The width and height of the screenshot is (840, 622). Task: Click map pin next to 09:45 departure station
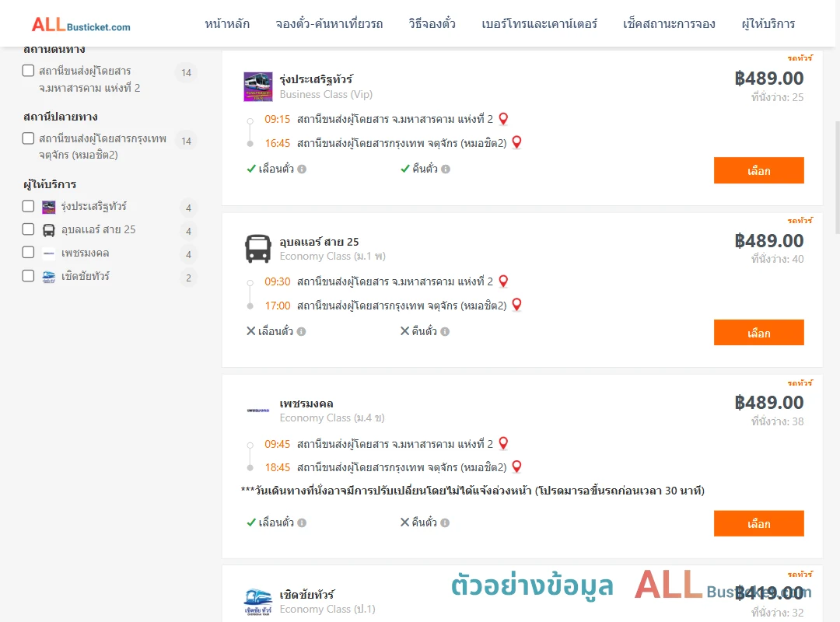pyautogui.click(x=503, y=443)
